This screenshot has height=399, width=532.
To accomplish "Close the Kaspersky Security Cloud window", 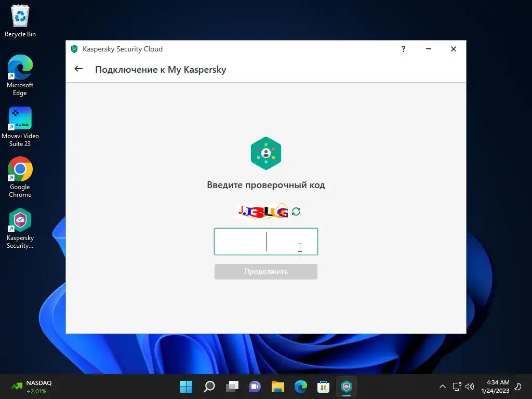I will [453, 49].
